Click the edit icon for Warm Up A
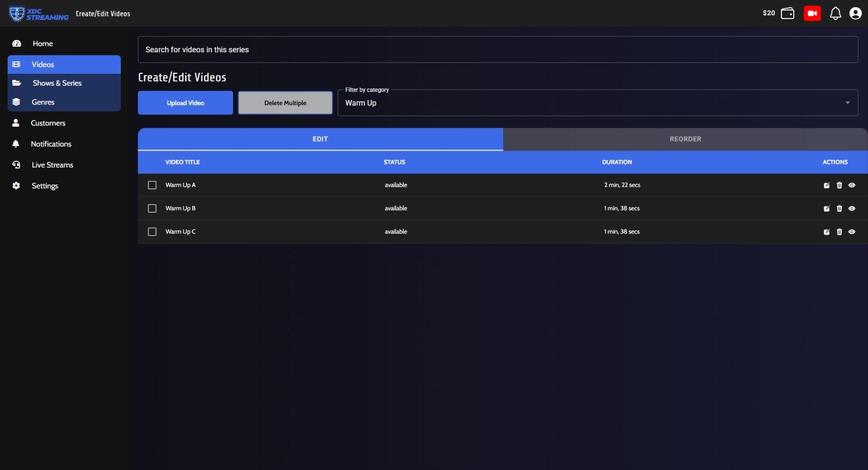 point(826,186)
